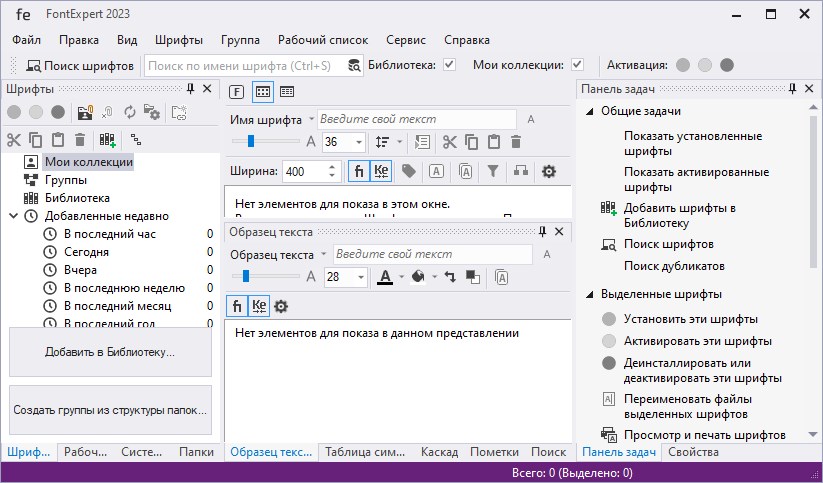Click the tree structure icon in Шрифты panel
Screen dimensions: 823x483
[x=136, y=140]
